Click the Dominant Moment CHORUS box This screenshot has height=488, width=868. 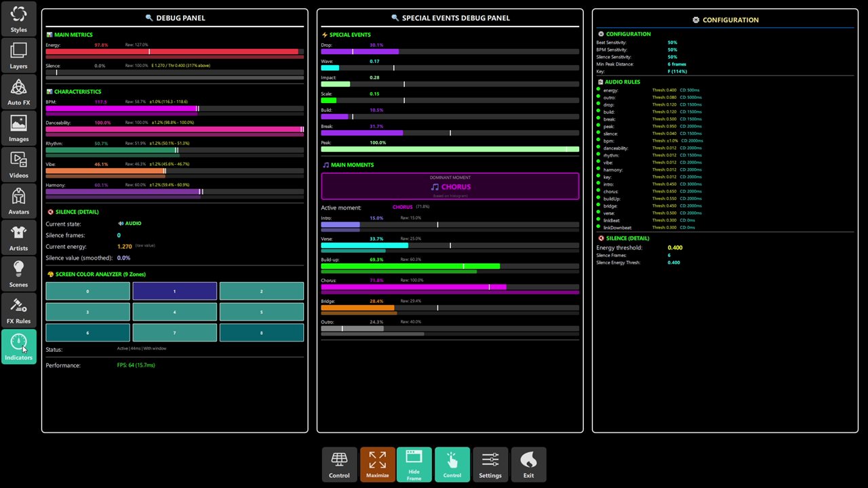pyautogui.click(x=450, y=186)
